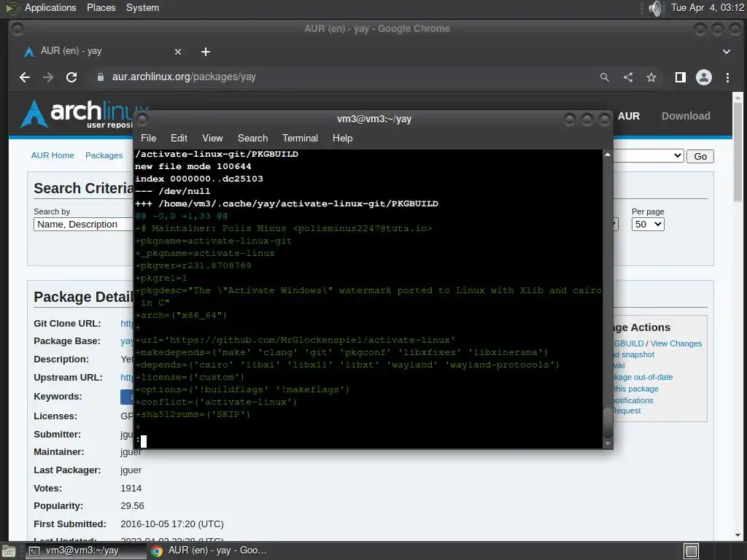Open the Per page 50 dropdown
This screenshot has height=560, width=747.
[x=648, y=225]
